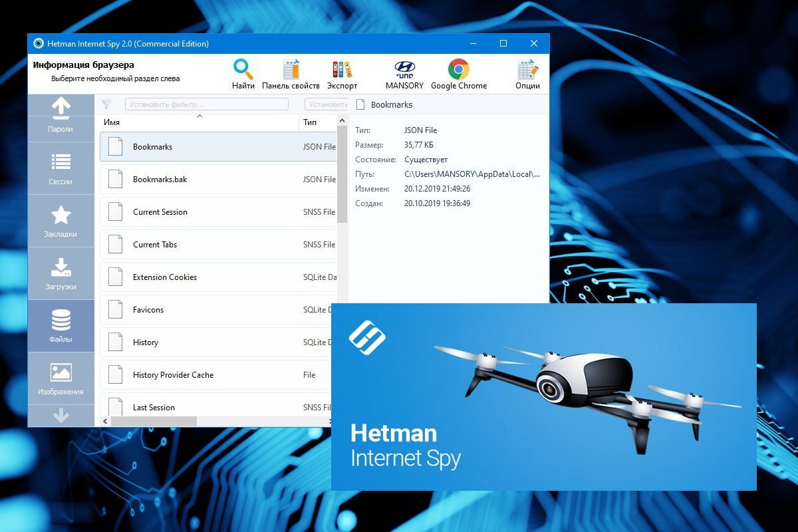Image resolution: width=798 pixels, height=532 pixels.
Task: Select the Favicons file name
Action: pos(148,309)
